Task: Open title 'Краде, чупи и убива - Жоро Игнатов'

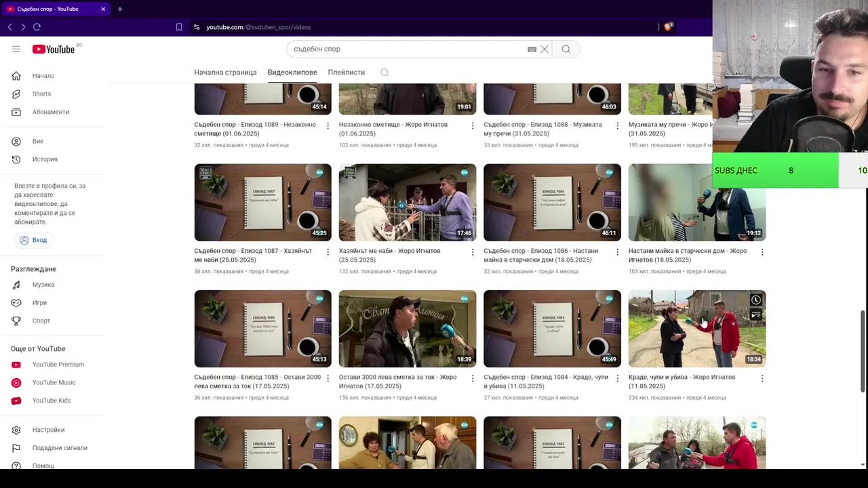Action: (x=682, y=382)
